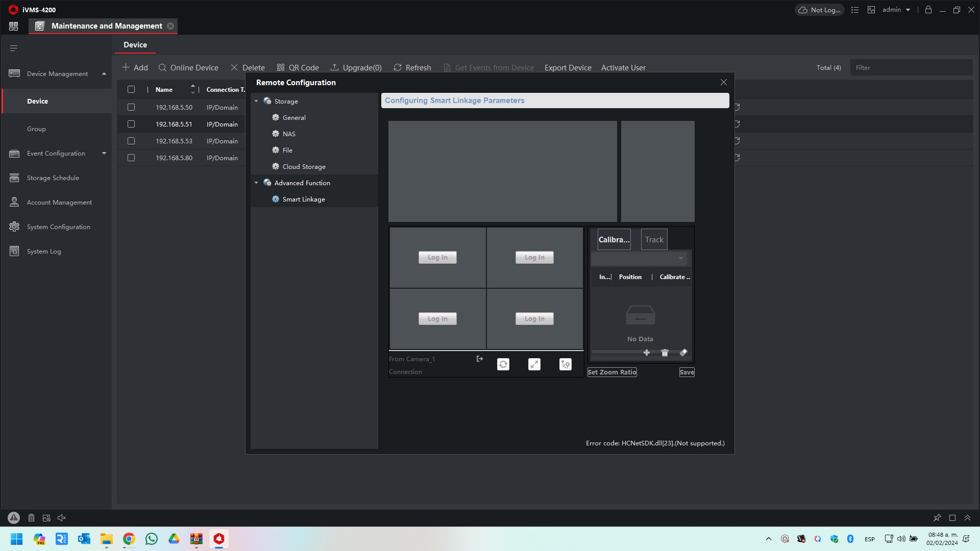Click the trash icon in calibration panel
This screenshot has height=551, width=980.
(665, 353)
